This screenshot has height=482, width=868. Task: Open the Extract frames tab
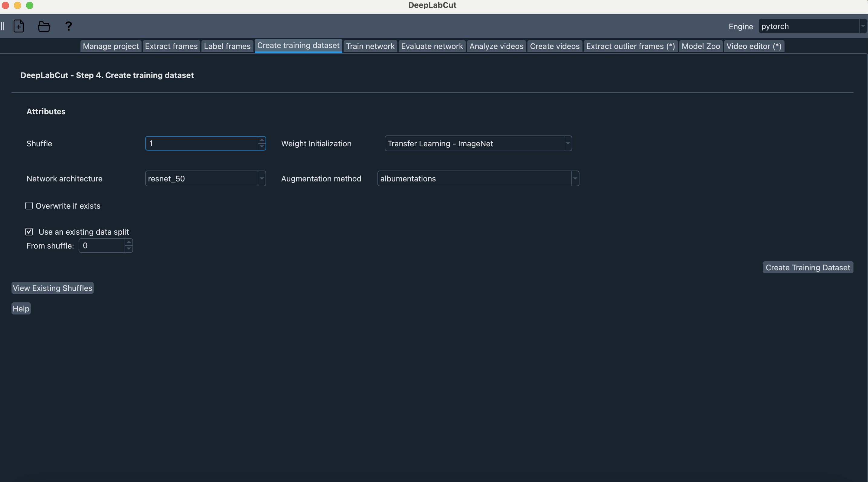coord(171,46)
